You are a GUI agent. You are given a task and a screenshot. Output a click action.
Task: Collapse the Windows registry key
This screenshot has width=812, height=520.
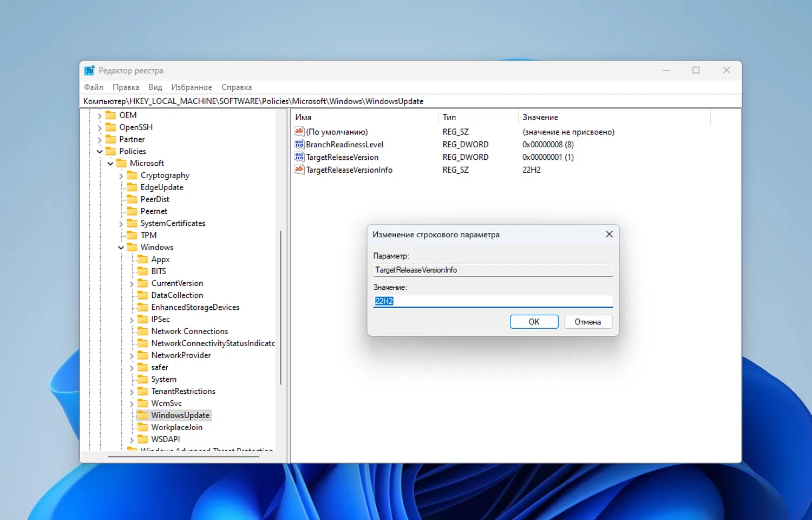pos(121,248)
